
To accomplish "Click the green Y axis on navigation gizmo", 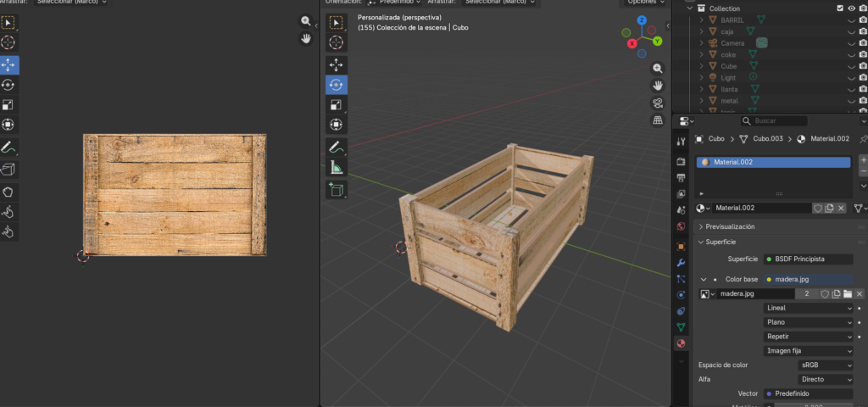I will pos(656,40).
